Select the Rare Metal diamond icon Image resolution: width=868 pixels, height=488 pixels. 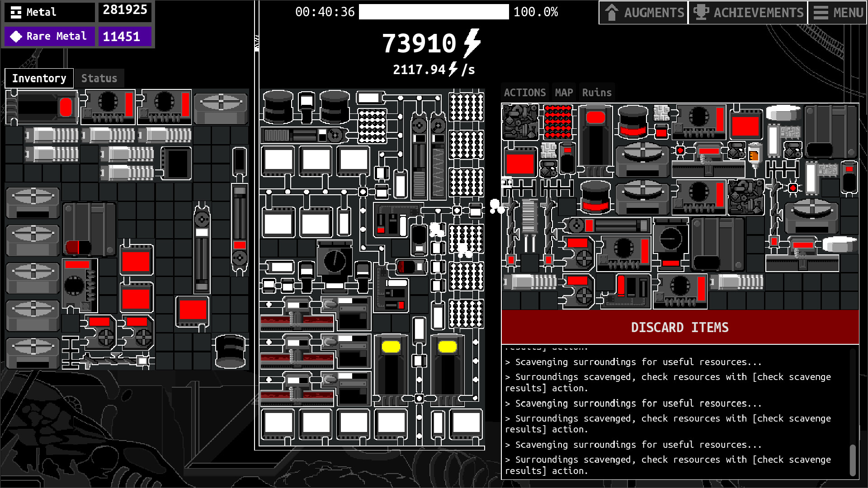pyautogui.click(x=16, y=36)
